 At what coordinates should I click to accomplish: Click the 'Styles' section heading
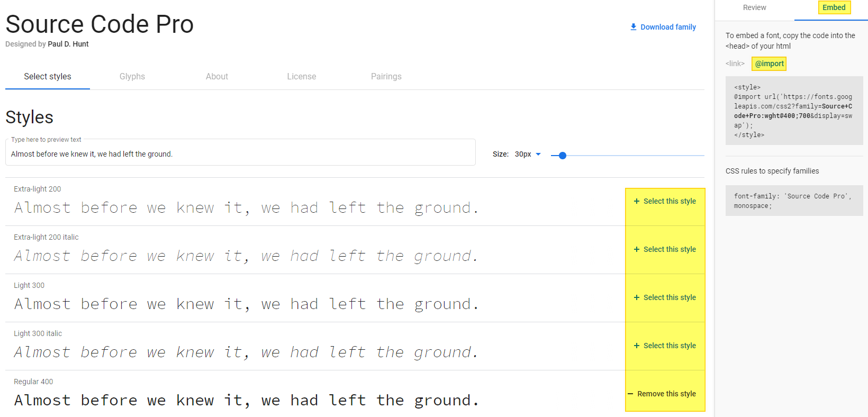30,117
